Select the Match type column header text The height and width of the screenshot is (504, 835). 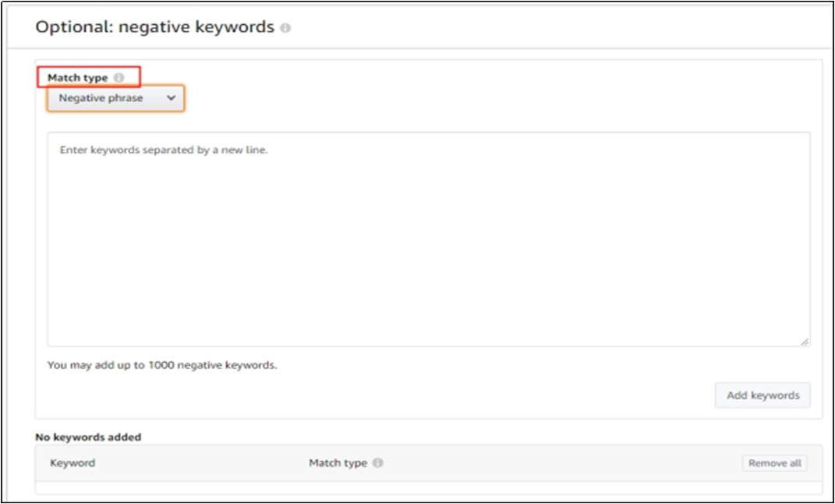click(x=338, y=463)
